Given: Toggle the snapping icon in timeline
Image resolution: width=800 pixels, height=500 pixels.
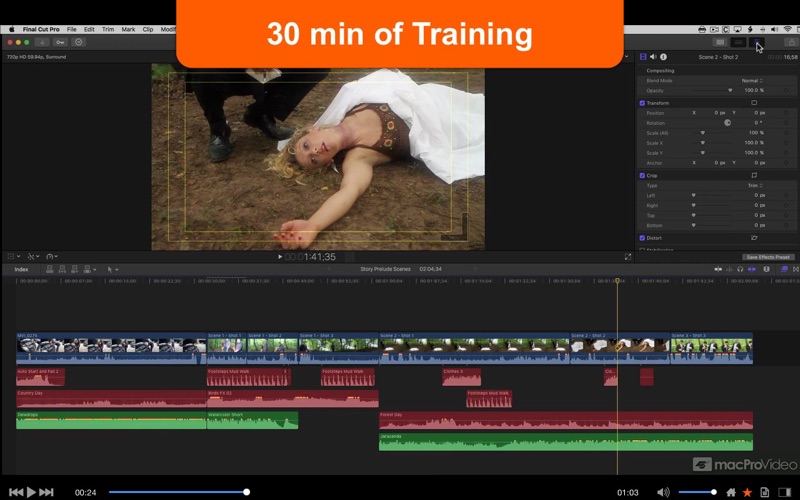Looking at the screenshot, I should pos(752,269).
